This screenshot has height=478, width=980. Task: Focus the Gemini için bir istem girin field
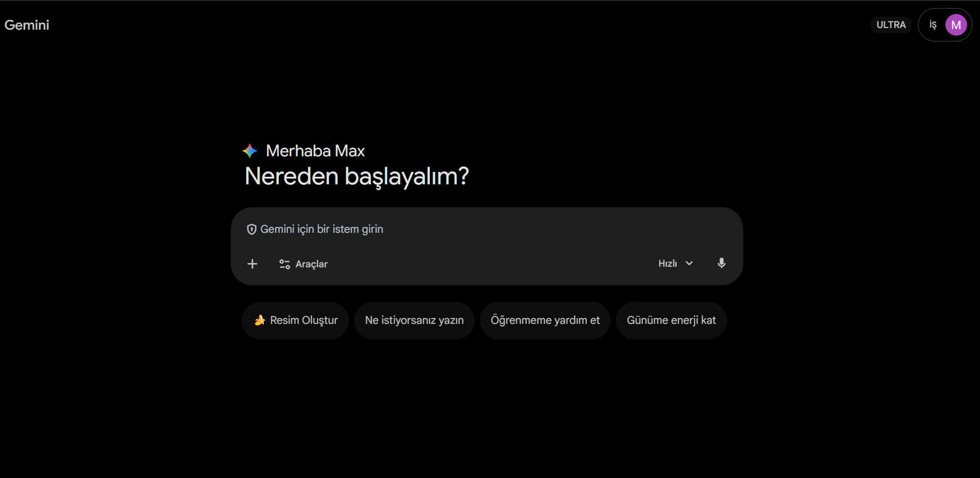(x=486, y=230)
